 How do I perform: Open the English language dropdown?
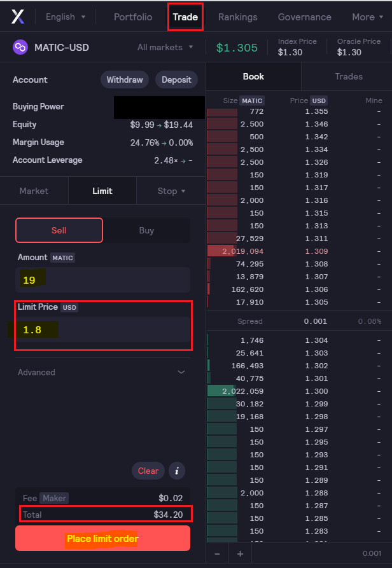click(65, 17)
